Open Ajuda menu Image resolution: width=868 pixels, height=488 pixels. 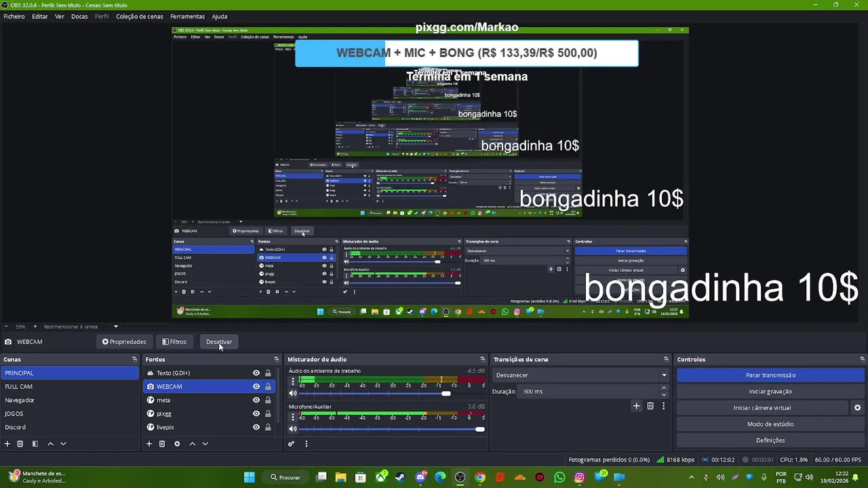[220, 16]
